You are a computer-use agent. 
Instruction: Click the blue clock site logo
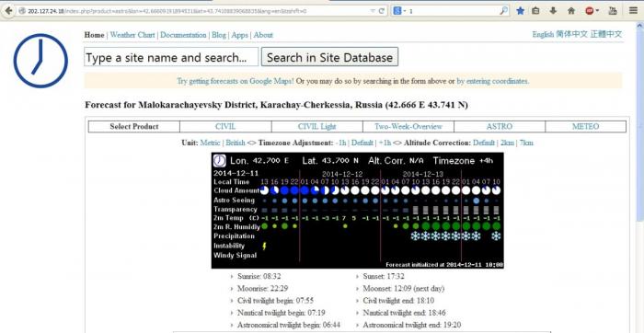[x=40, y=61]
